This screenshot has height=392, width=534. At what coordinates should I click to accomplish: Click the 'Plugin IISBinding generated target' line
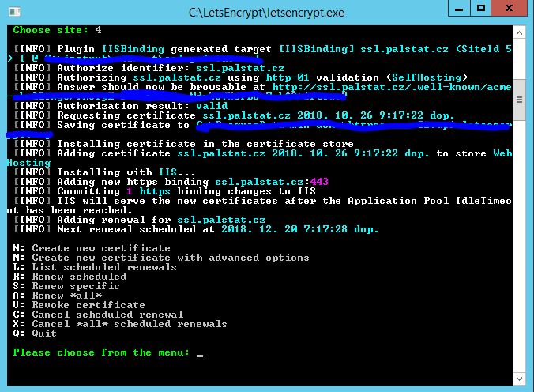[262, 49]
